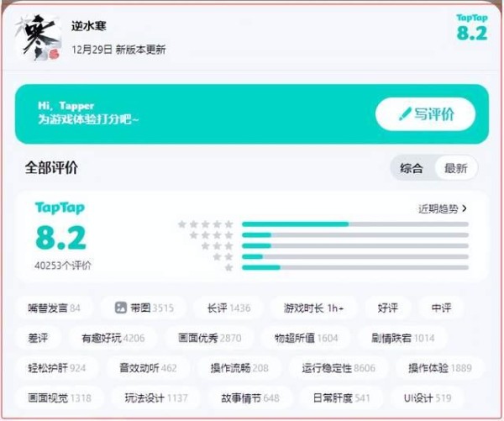This screenshot has width=504, height=421.
Task: Toggle the 好评 filter chip
Action: pos(387,308)
